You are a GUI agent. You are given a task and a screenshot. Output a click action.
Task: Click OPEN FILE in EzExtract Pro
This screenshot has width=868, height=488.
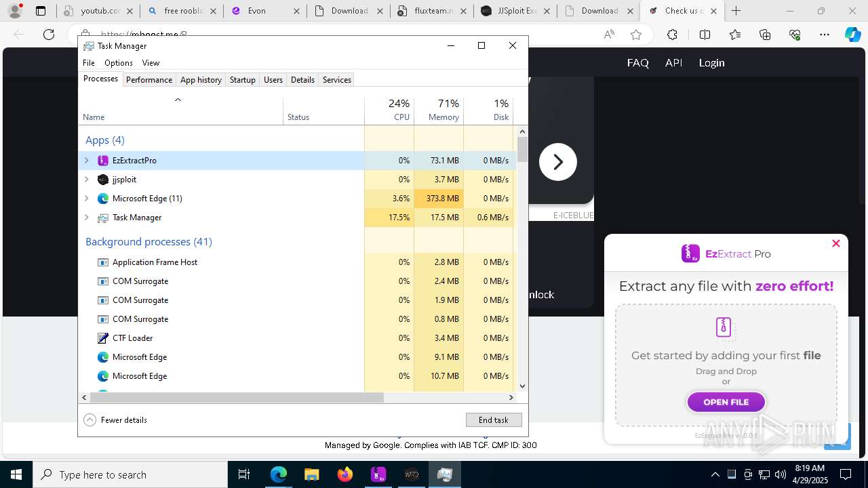pos(726,402)
